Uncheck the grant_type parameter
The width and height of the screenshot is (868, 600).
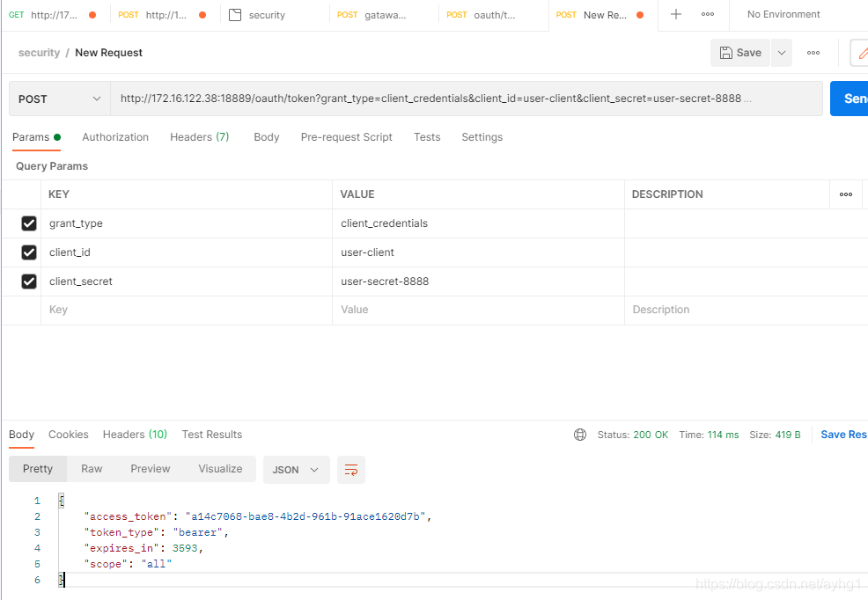[29, 223]
